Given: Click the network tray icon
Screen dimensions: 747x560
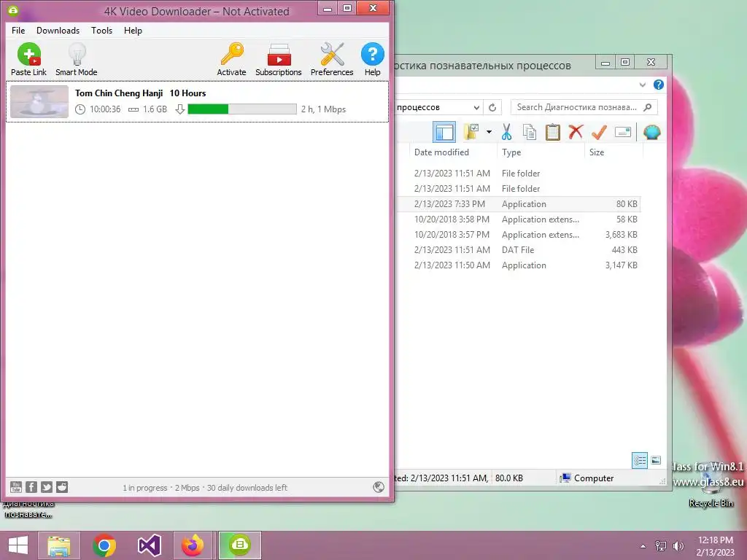Looking at the screenshot, I should [x=661, y=546].
